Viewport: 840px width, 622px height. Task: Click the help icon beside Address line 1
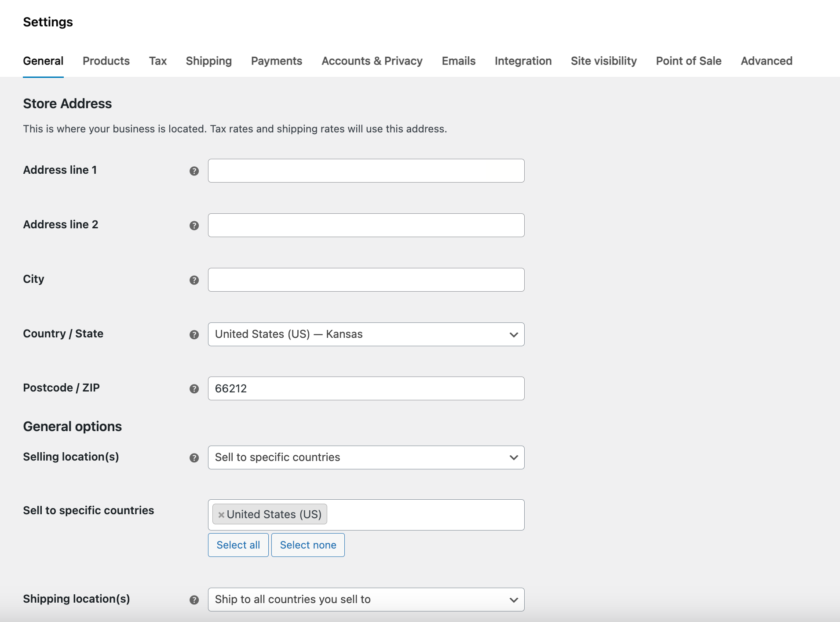click(x=194, y=171)
